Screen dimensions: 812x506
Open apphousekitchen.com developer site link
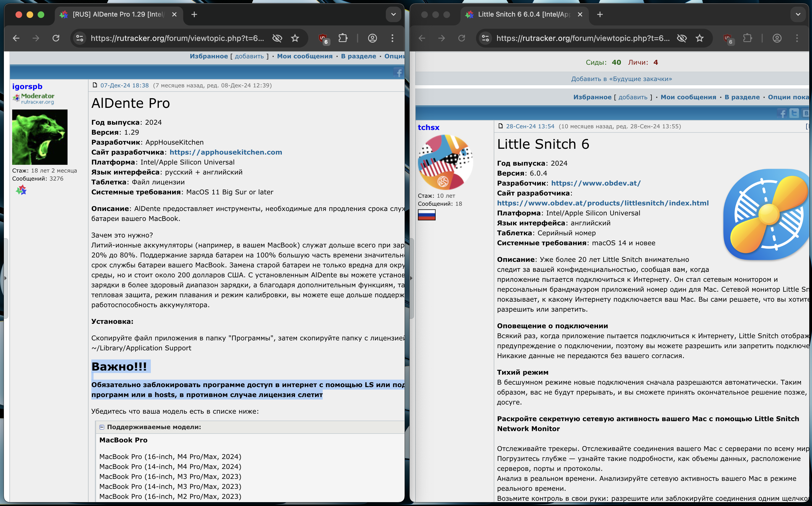[226, 152]
